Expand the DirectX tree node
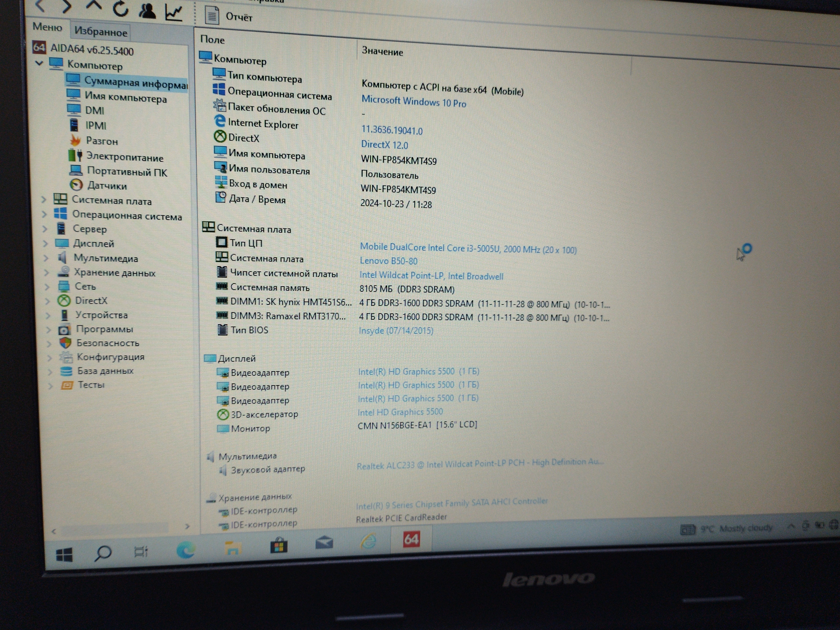840x630 pixels. tap(47, 301)
